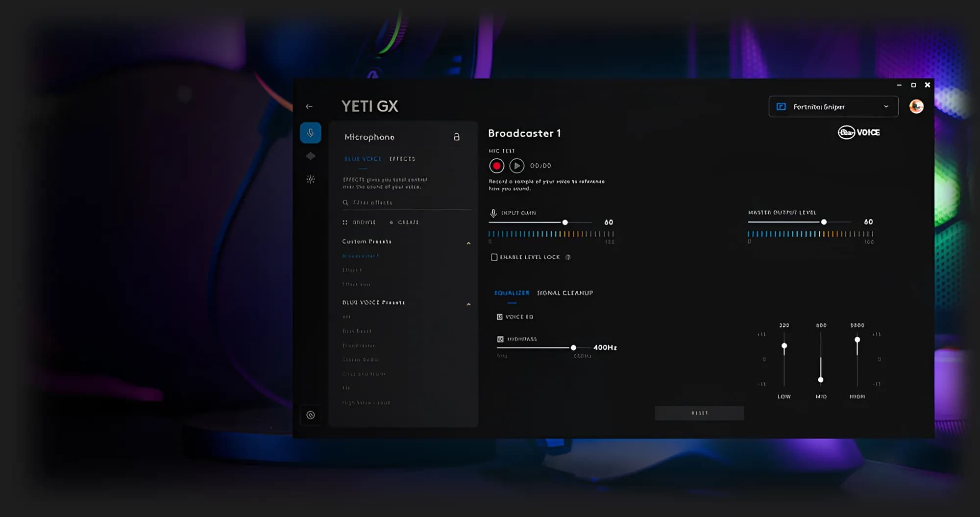Screen dimensions: 980x517
Task: Start recording a mic test sample
Action: (496, 166)
